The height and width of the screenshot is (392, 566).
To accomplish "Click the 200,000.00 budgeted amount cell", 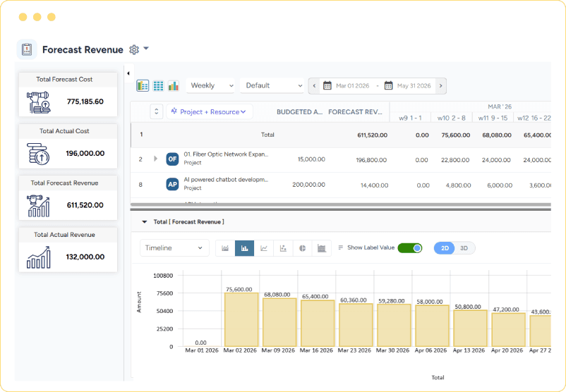I will click(x=308, y=185).
